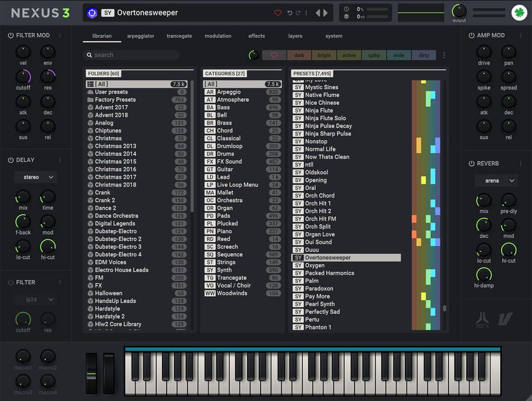Open the preset header three-dot menu

coord(306,13)
